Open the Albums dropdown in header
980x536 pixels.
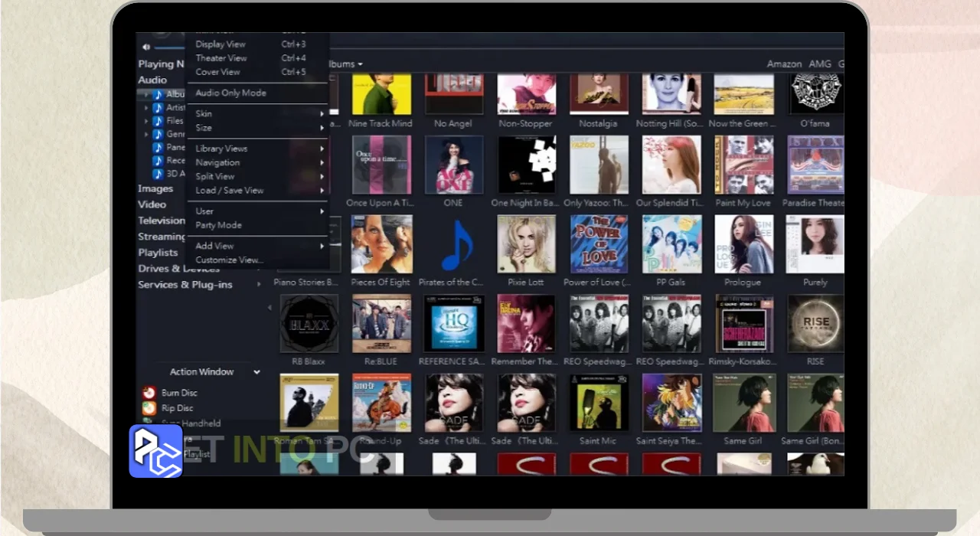click(345, 64)
